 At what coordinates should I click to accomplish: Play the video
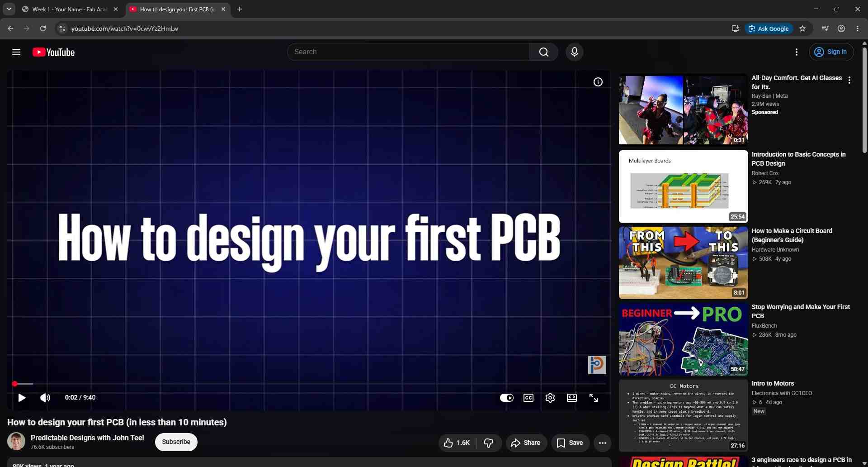pos(22,398)
